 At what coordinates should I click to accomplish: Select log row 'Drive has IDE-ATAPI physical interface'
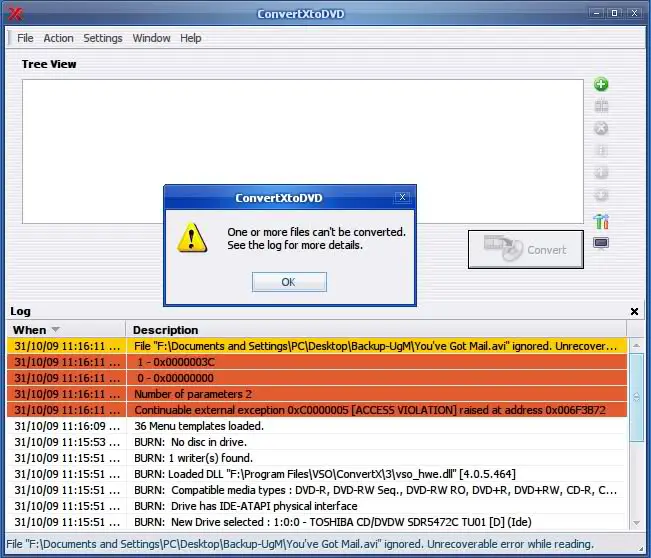point(317,506)
